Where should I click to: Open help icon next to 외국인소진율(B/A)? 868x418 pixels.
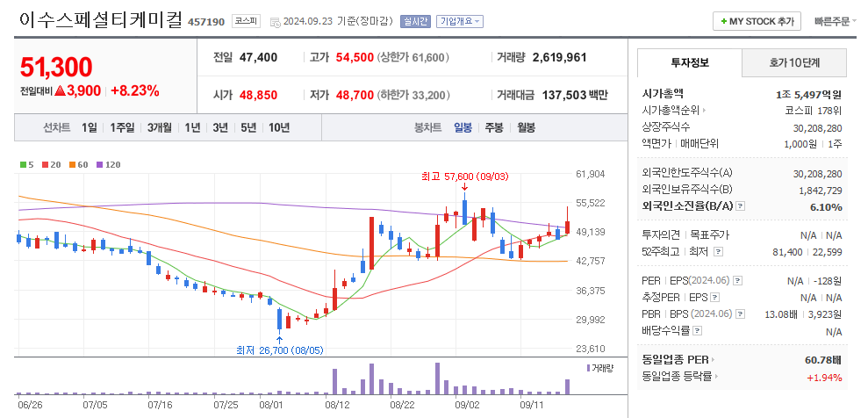741,206
